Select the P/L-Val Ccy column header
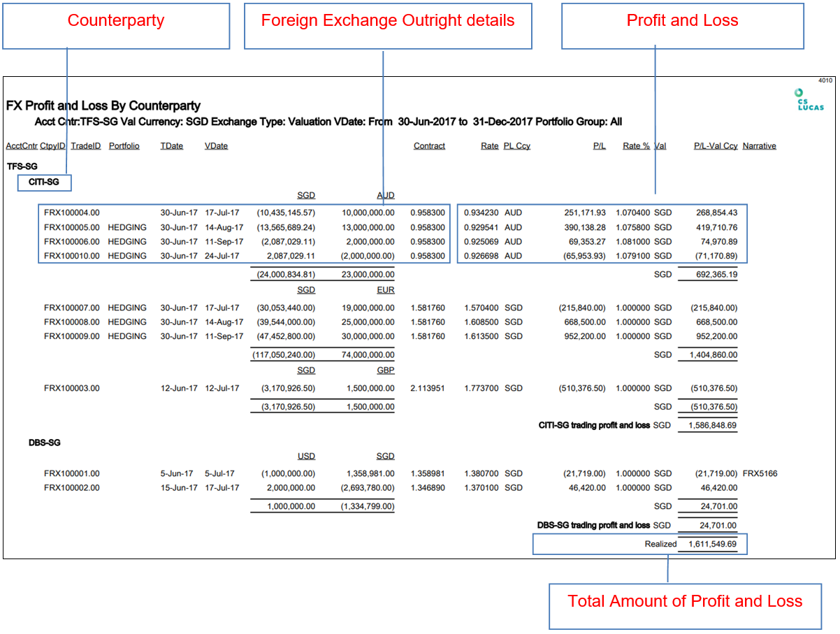This screenshot has width=840, height=634. click(716, 146)
